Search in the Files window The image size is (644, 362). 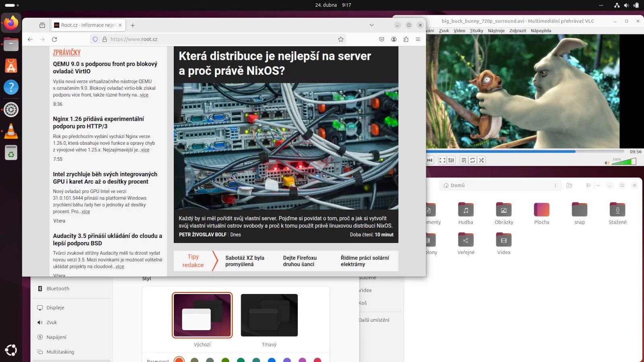pyautogui.click(x=569, y=185)
